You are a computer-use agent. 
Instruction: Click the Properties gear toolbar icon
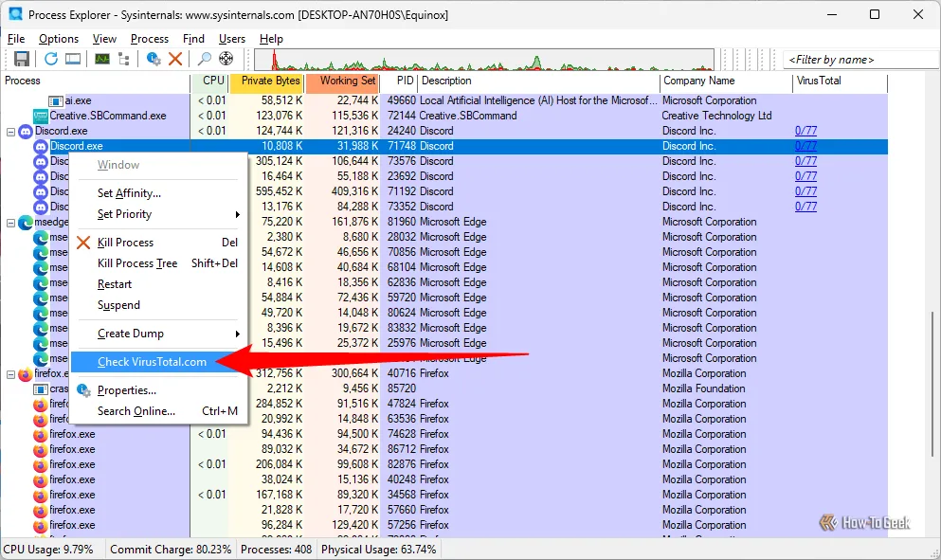tap(154, 59)
